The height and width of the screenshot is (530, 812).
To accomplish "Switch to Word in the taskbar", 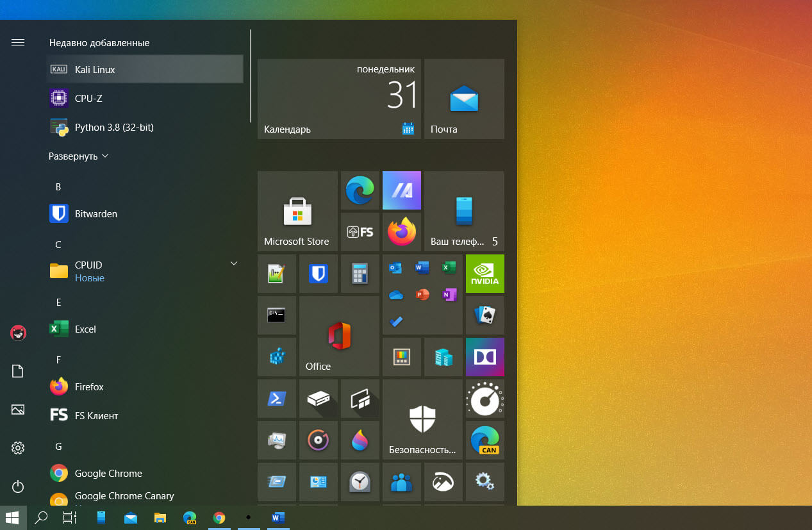I will [x=278, y=518].
